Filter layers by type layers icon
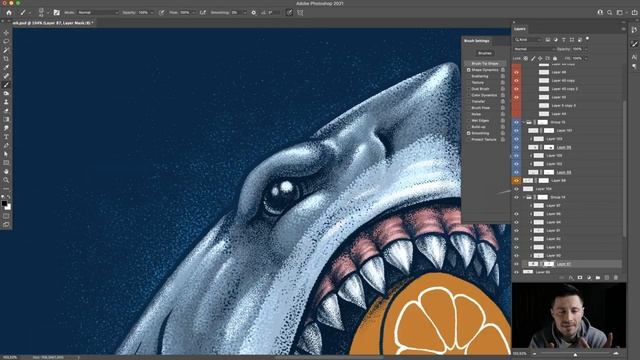 coord(564,40)
